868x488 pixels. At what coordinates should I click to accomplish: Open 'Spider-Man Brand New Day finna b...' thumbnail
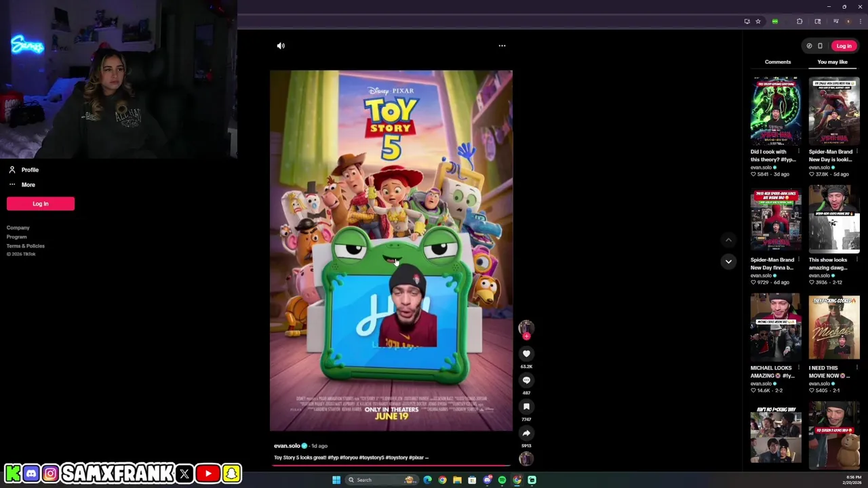click(776, 219)
